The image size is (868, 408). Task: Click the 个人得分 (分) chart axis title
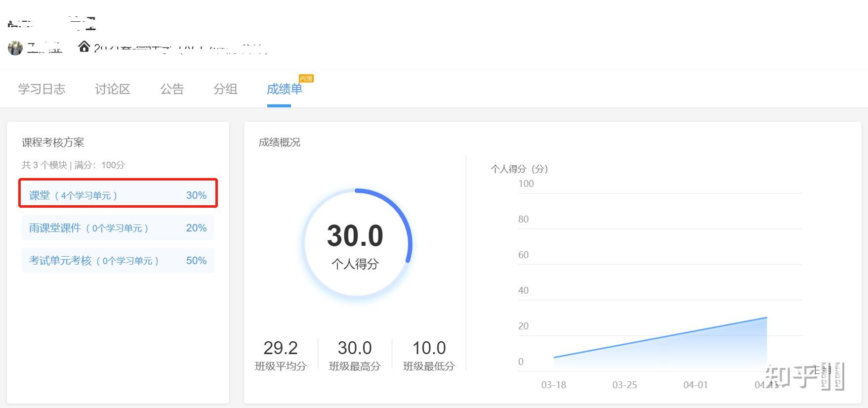coord(520,169)
